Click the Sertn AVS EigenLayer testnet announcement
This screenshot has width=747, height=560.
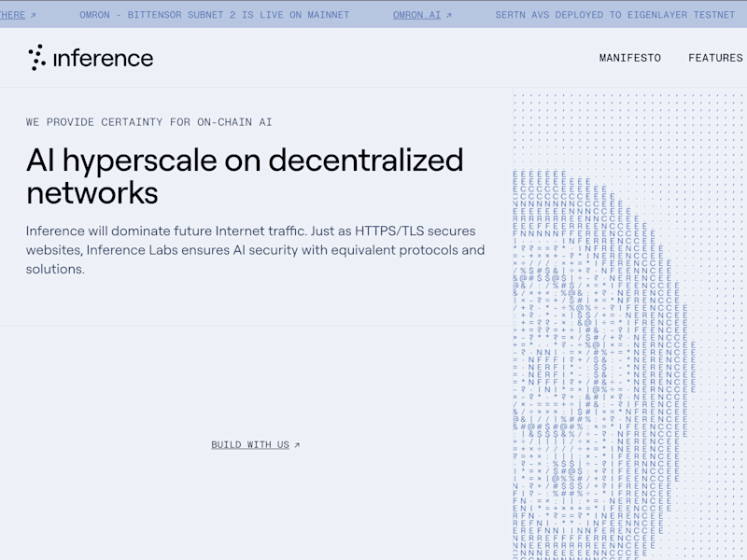615,15
